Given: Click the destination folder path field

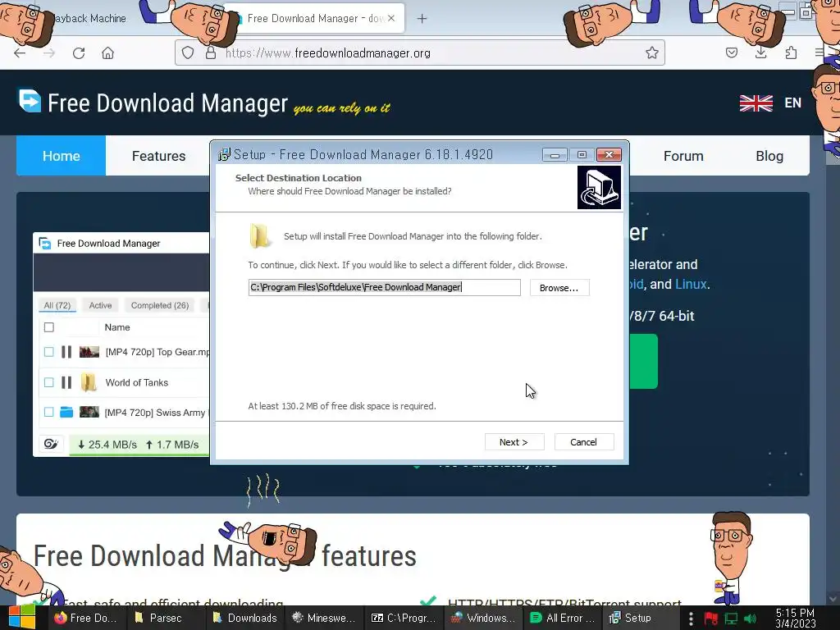Looking at the screenshot, I should coord(384,287).
